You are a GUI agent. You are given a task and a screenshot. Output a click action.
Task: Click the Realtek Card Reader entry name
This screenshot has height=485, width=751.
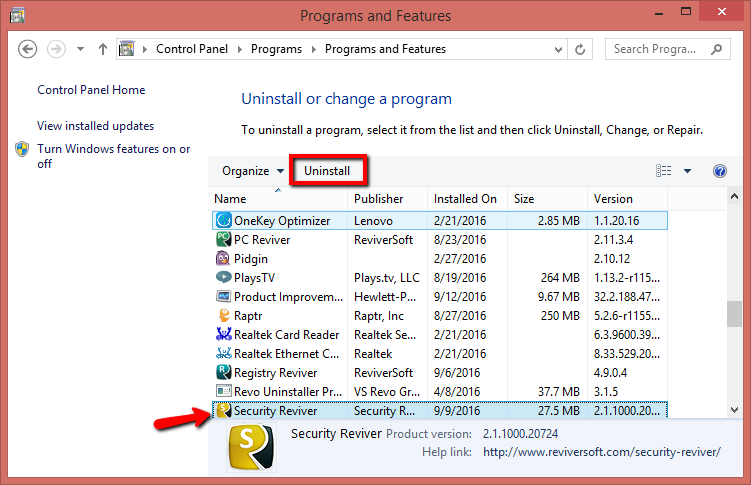click(286, 335)
